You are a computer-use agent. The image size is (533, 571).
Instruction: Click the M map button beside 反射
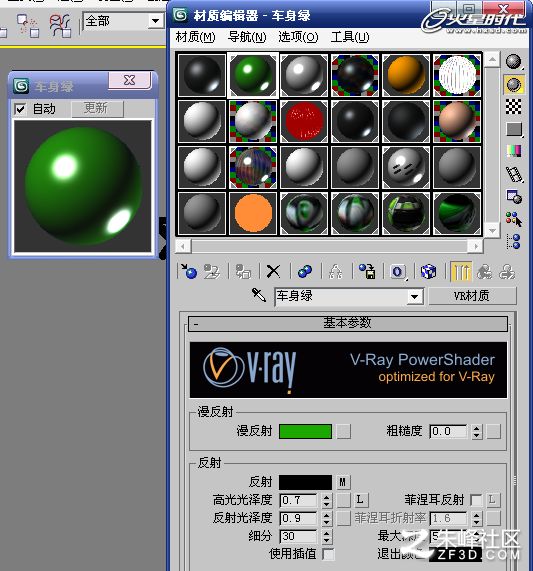(x=343, y=482)
